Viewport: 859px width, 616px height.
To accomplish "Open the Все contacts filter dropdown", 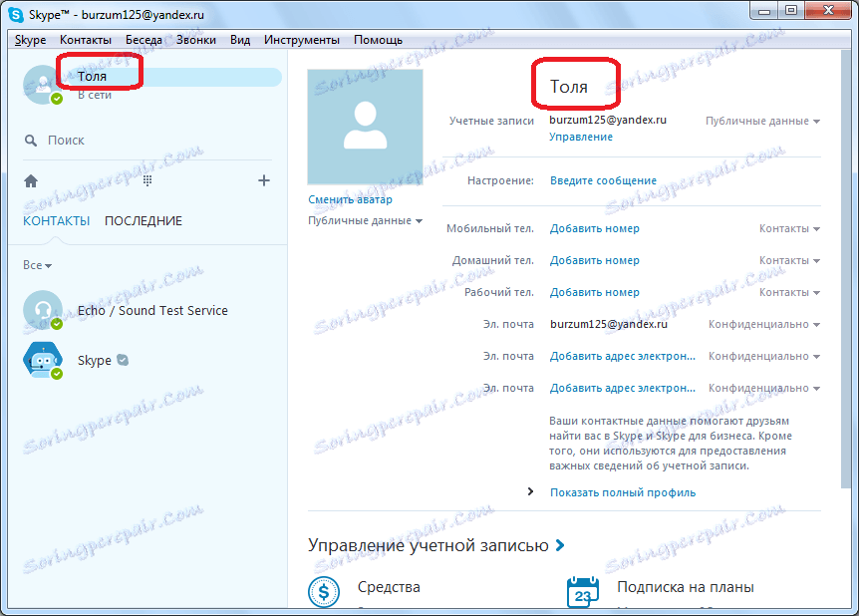I will point(37,265).
